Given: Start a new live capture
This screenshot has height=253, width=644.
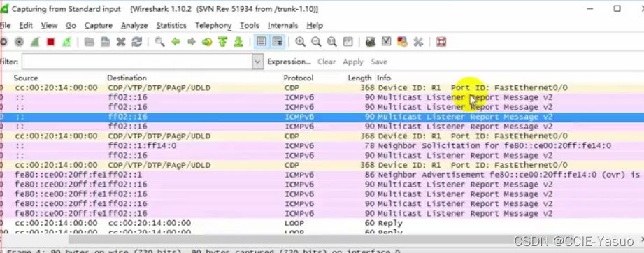Looking at the screenshot, I should coord(35,42).
